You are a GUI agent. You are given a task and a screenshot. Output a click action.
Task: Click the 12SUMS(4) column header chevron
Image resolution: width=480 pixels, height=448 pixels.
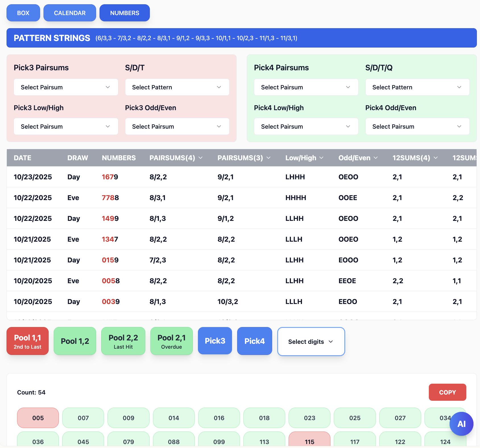pos(436,158)
